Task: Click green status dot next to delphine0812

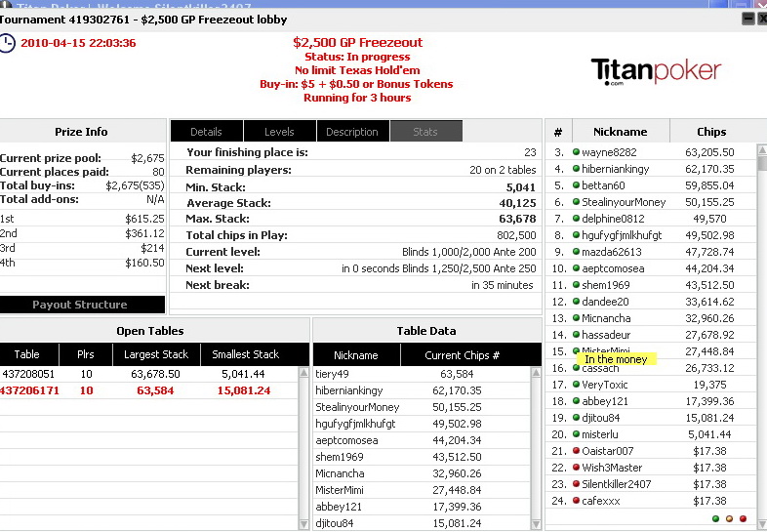Action: (577, 219)
